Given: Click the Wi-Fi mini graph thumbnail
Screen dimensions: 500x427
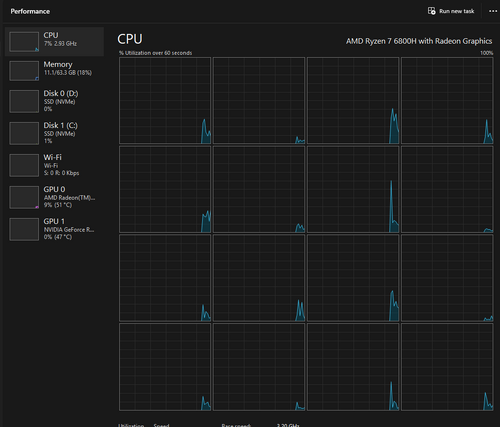Looking at the screenshot, I should (x=24, y=165).
